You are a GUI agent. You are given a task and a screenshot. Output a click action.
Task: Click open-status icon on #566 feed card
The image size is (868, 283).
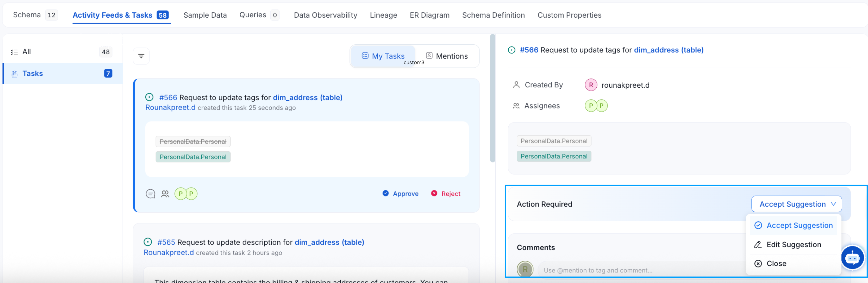pos(149,97)
